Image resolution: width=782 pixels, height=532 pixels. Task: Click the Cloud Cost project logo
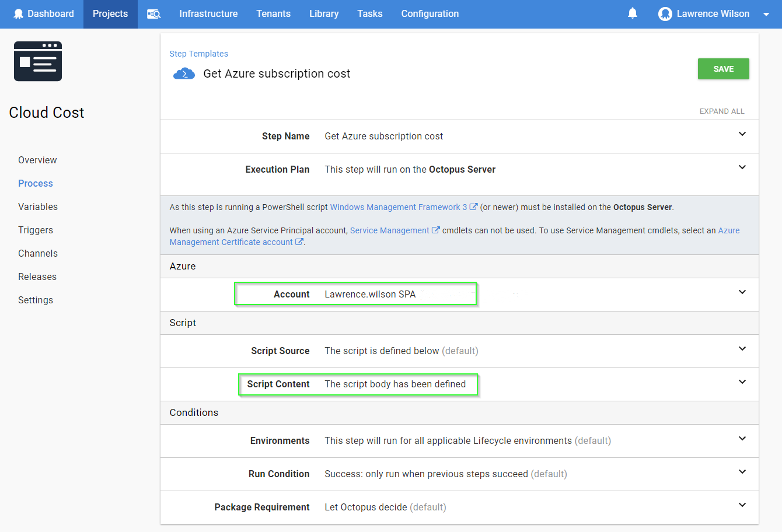[x=38, y=61]
